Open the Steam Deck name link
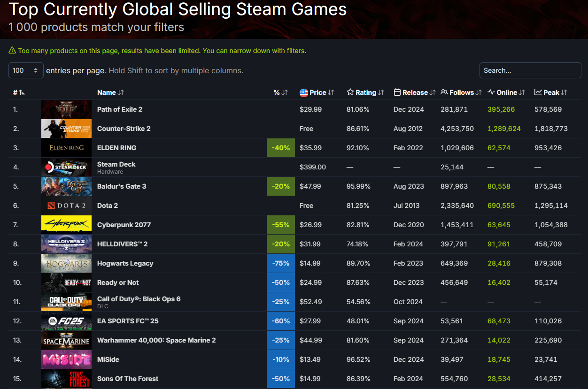 pyautogui.click(x=116, y=164)
